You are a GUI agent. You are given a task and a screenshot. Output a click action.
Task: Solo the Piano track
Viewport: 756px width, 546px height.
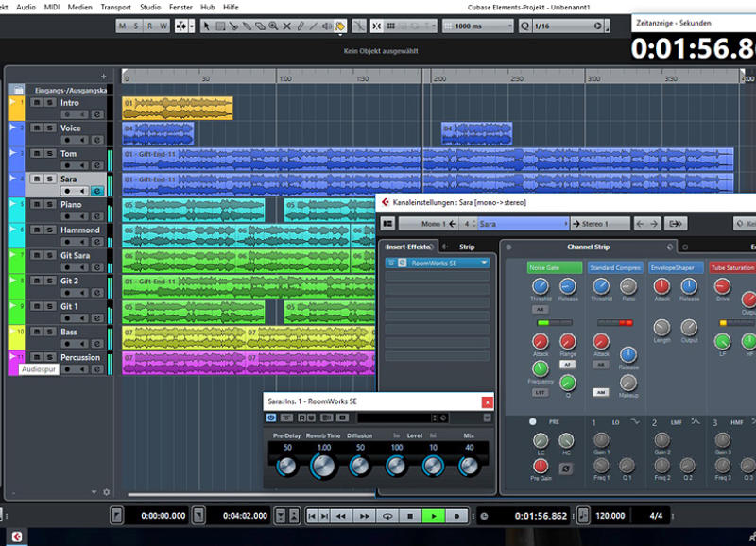(x=49, y=205)
